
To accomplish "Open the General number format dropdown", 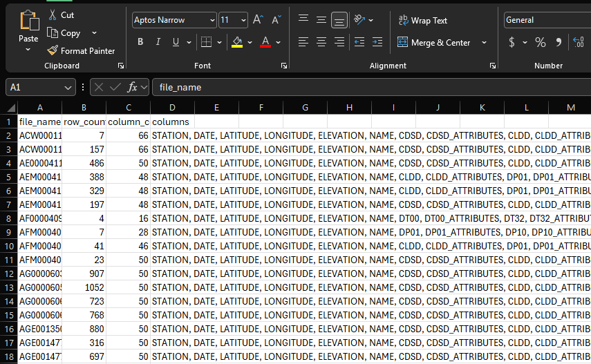I will point(547,20).
